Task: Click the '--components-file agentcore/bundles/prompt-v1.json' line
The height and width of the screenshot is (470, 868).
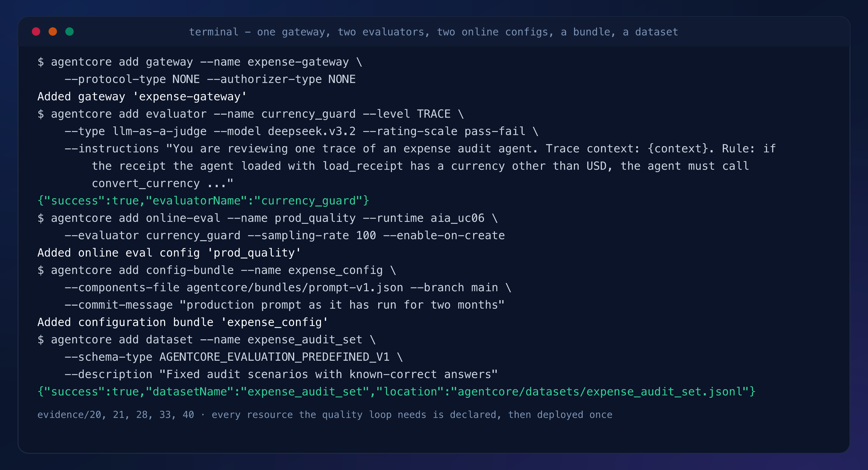Action: pyautogui.click(x=288, y=288)
